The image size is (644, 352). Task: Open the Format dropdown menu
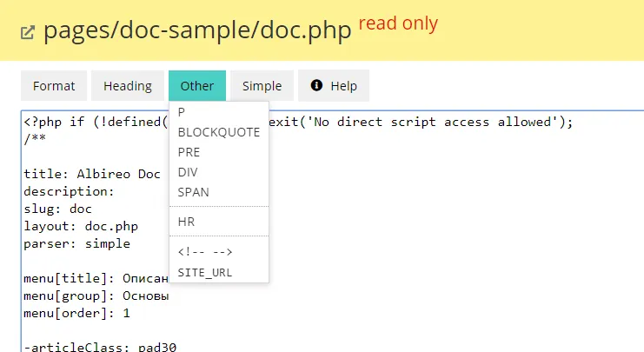54,86
